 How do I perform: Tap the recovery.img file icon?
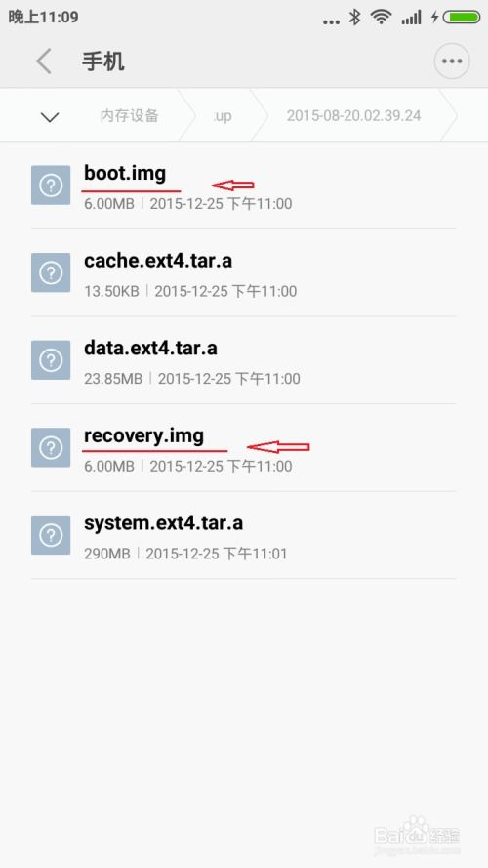point(51,447)
